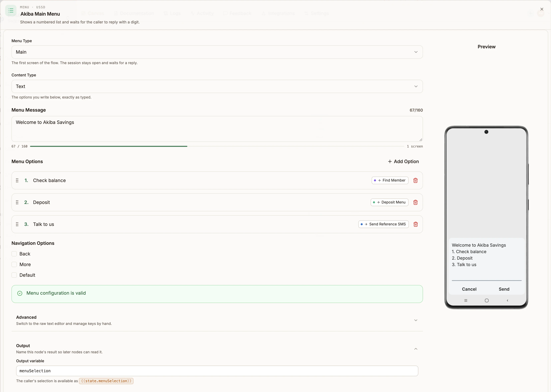Enable the Default navigation option
551x392 pixels.
[x=14, y=275]
